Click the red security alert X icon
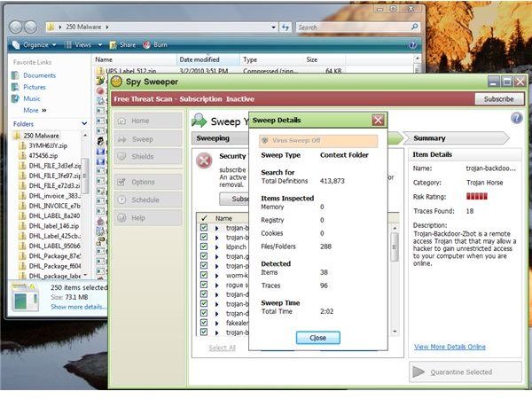Image resolution: width=532 pixels, height=399 pixels. point(204,160)
